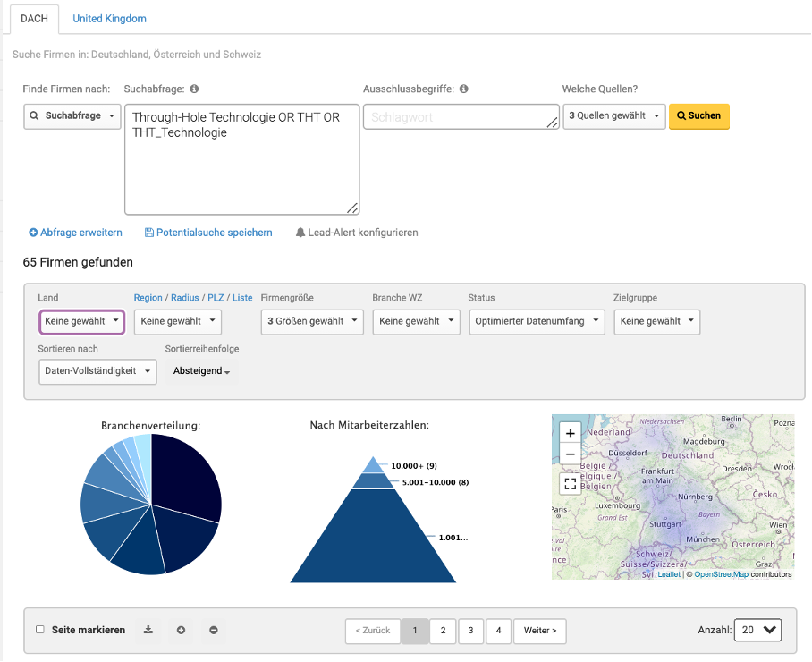Open the Firmengröße 3 Größen gewählt dropdown
The width and height of the screenshot is (812, 662).
pyautogui.click(x=312, y=322)
